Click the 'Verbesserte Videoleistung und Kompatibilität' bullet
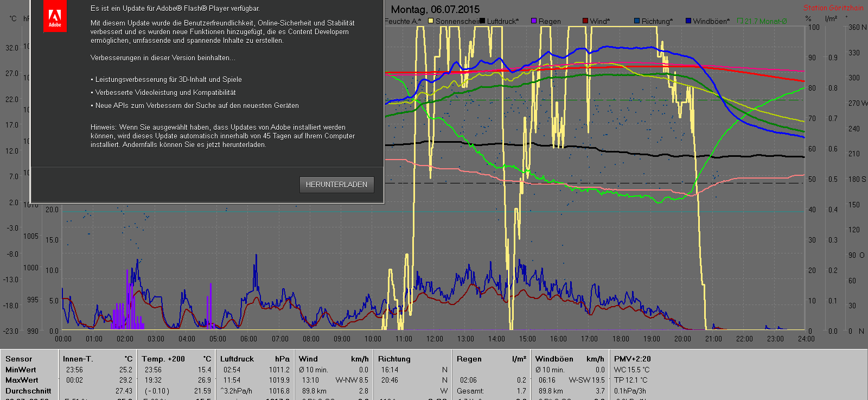Image resolution: width=868 pixels, height=400 pixels. 163,92
